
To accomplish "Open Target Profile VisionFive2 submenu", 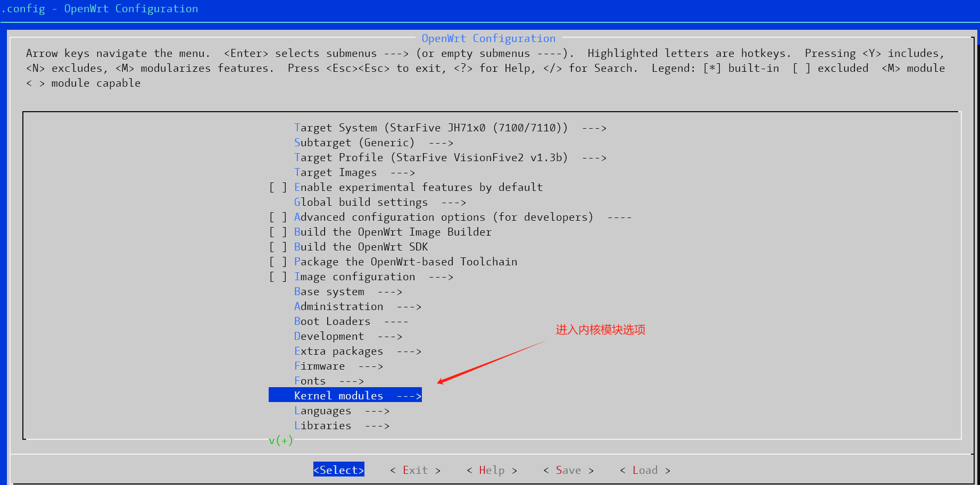I will click(x=450, y=157).
